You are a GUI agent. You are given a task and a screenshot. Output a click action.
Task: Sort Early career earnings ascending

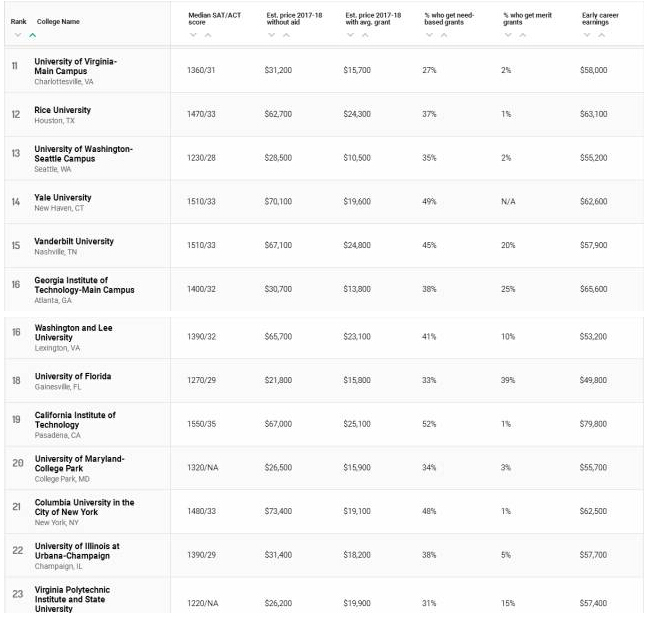pyautogui.click(x=602, y=35)
